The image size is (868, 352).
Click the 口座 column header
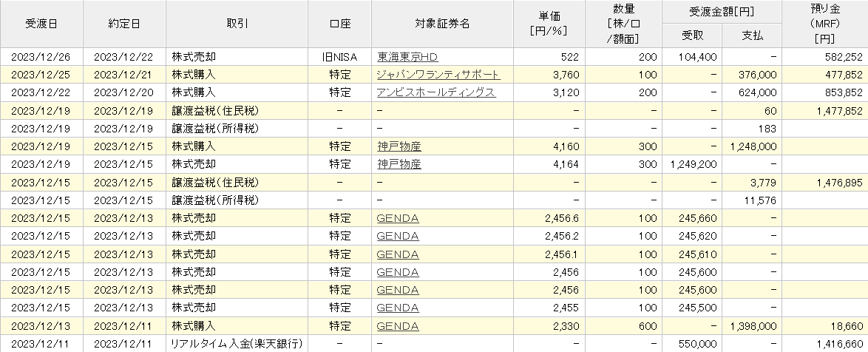coord(340,24)
